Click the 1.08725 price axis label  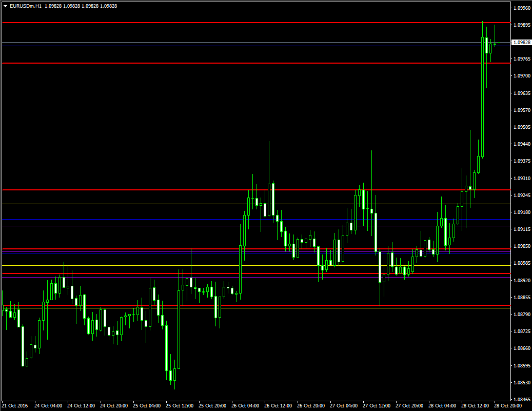click(x=522, y=331)
